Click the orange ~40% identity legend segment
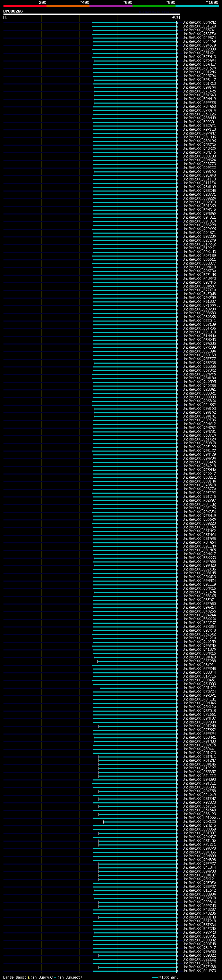This screenshot has width=222, height=980. point(68,6)
